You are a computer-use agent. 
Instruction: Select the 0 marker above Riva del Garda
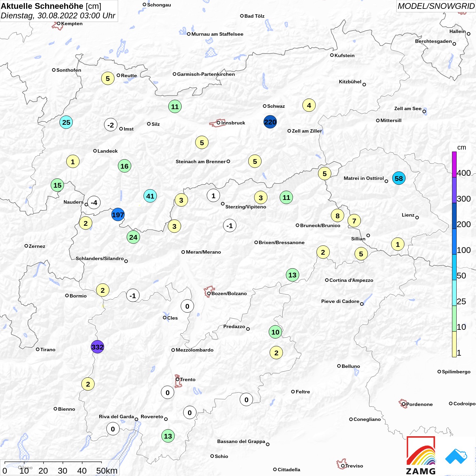pyautogui.click(x=113, y=429)
